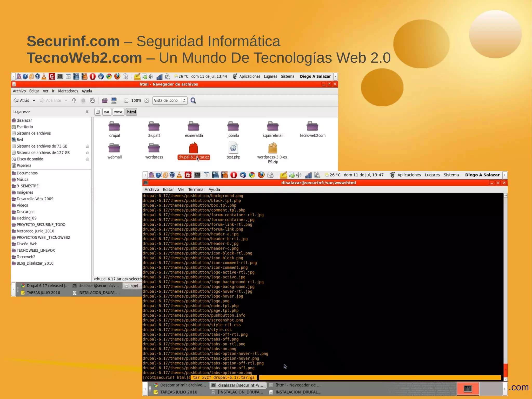Image resolution: width=532 pixels, height=399 pixels.
Task: Open the Vista de icono view selector
Action: pos(170,100)
